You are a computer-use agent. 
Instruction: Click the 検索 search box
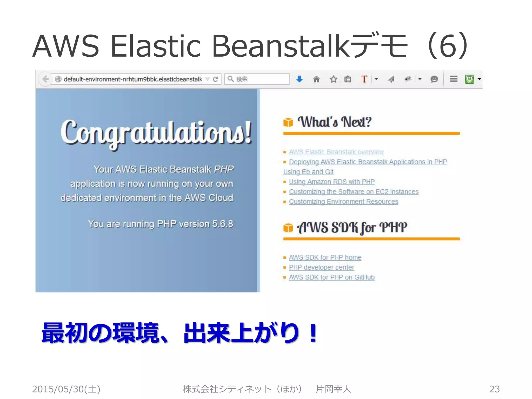pyautogui.click(x=257, y=79)
